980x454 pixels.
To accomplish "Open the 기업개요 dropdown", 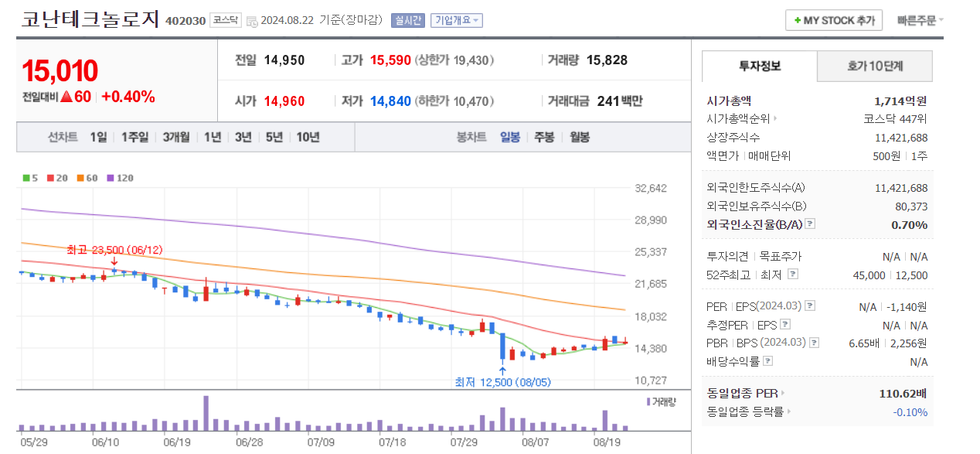I will pyautogui.click(x=456, y=21).
